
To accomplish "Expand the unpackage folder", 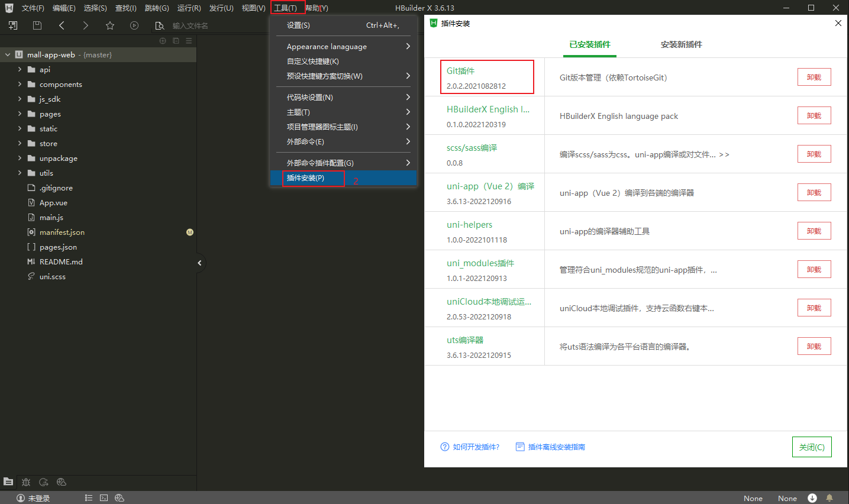I will click(20, 158).
